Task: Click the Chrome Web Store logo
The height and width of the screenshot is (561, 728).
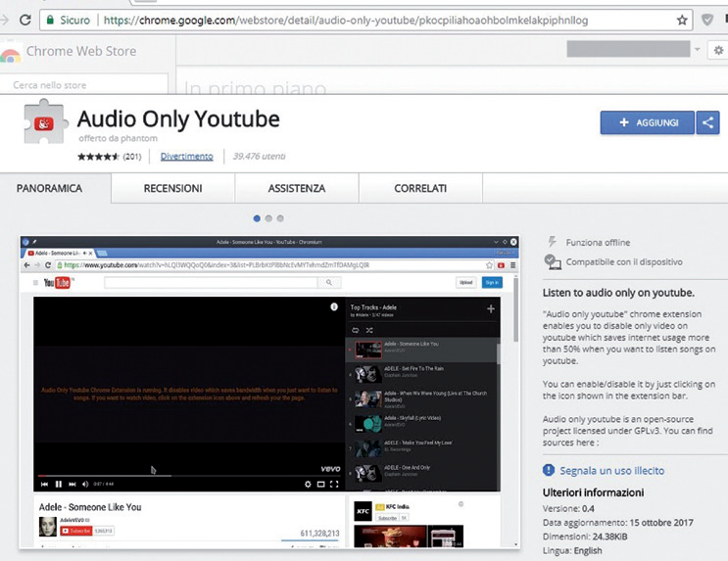Action: pyautogui.click(x=10, y=53)
